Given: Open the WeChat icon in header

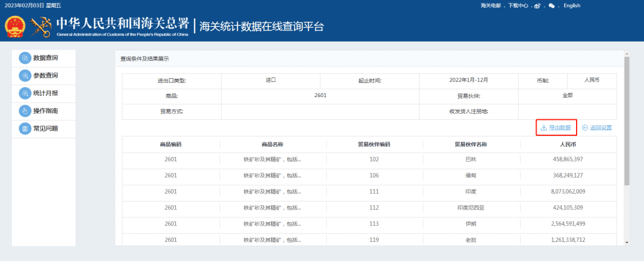Looking at the screenshot, I should coord(552,6).
